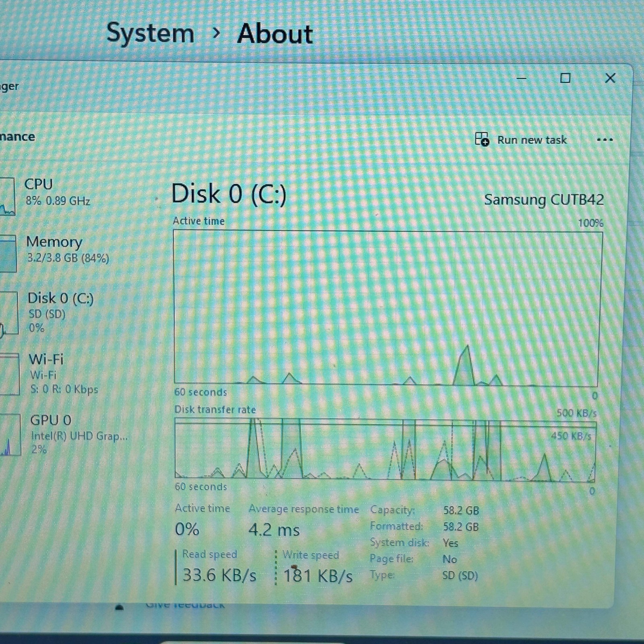Viewport: 644px width, 644px height.
Task: Click the System disk Yes value
Action: (450, 543)
